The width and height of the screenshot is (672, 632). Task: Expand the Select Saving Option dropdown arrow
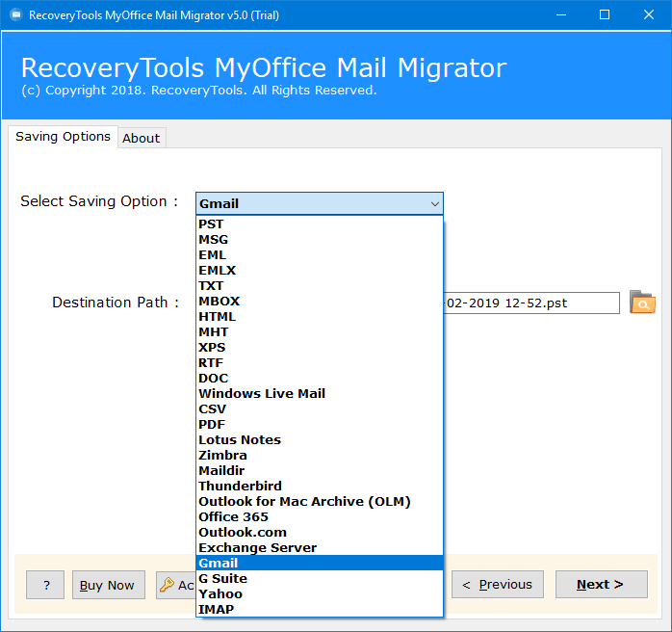point(434,203)
